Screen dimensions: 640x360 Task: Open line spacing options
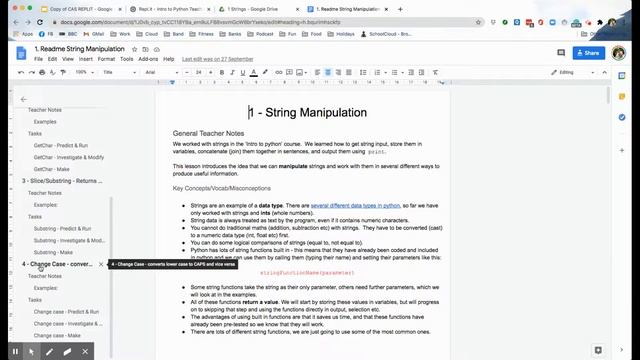click(363, 72)
